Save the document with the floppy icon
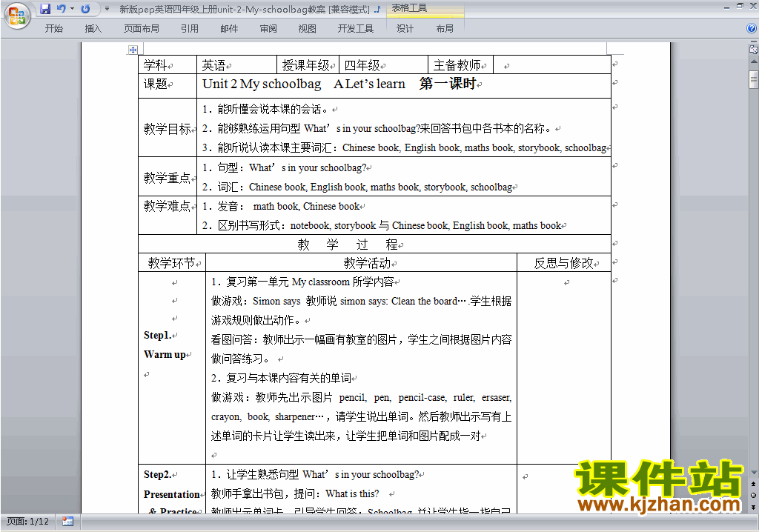The width and height of the screenshot is (759, 532). (45, 9)
